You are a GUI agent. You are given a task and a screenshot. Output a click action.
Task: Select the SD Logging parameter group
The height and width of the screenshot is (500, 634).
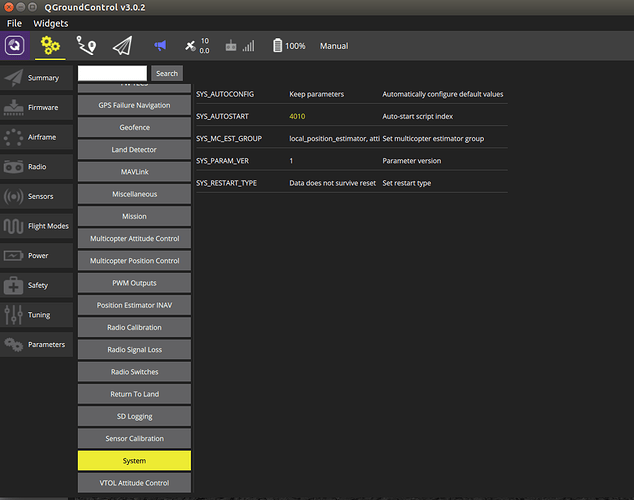(x=134, y=416)
